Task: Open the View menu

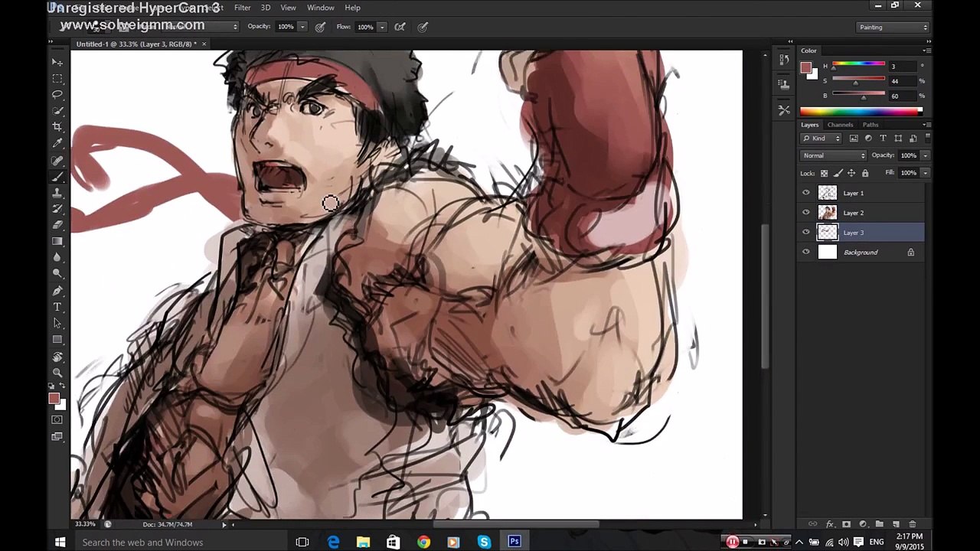Action: click(x=288, y=8)
